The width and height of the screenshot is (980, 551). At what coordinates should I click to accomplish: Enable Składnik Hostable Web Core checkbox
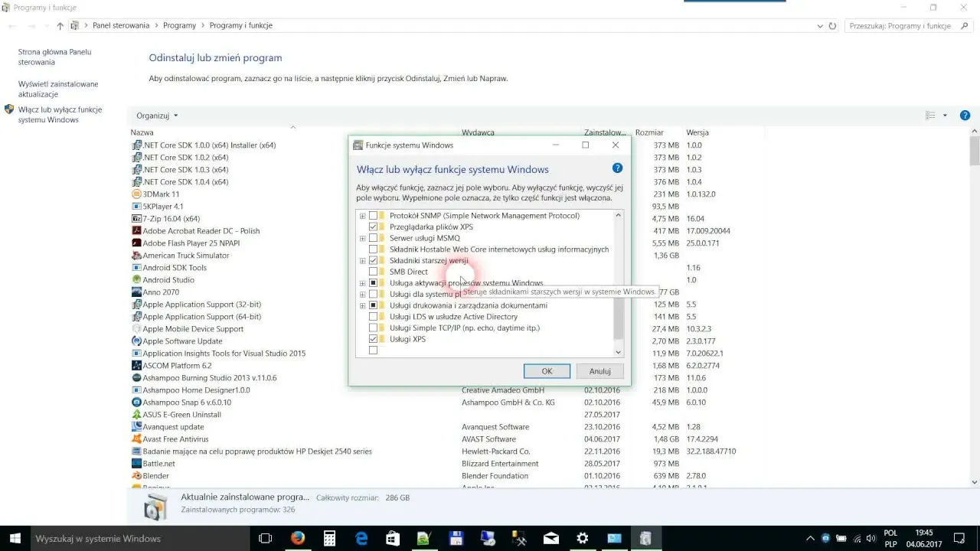coord(374,249)
